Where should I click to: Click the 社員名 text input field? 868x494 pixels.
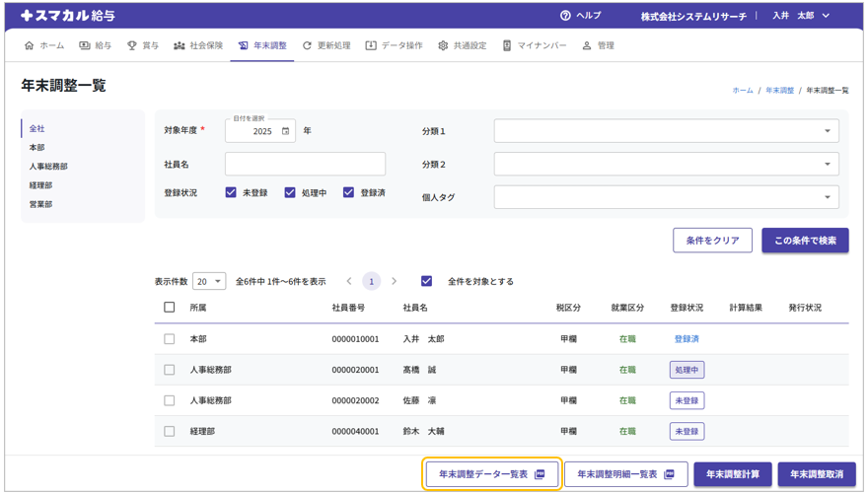tap(305, 165)
